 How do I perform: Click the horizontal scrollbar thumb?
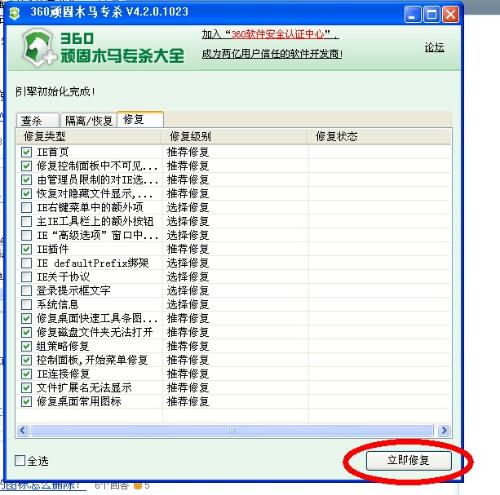click(232, 430)
